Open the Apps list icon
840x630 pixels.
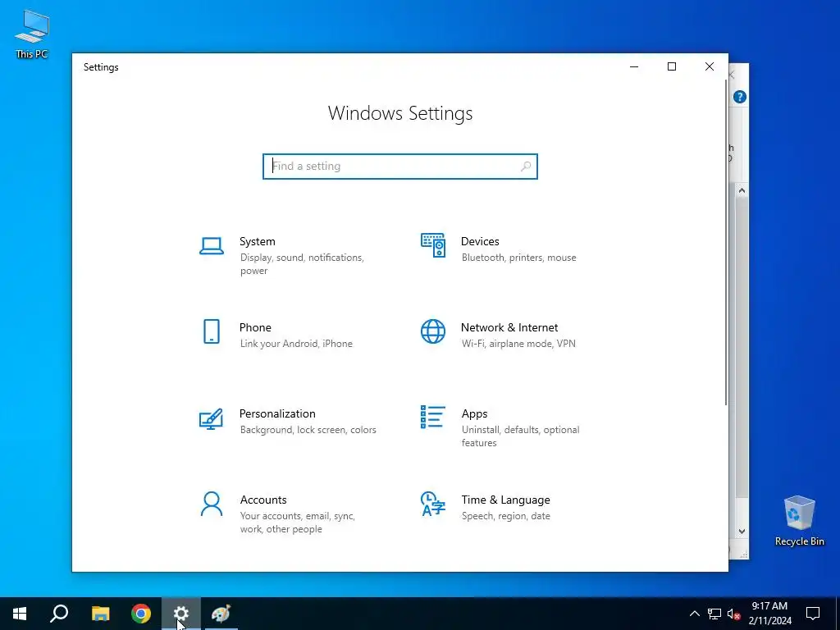433,417
